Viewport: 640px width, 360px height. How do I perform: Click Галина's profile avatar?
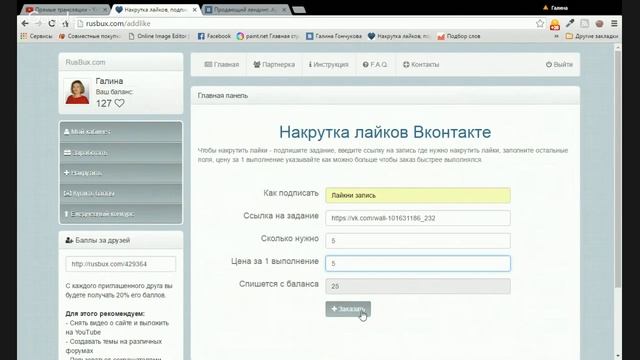click(77, 92)
